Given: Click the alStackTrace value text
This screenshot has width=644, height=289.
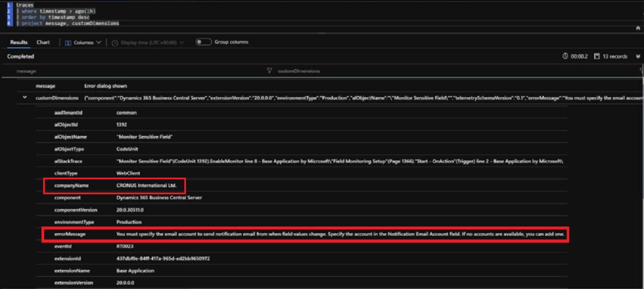Looking at the screenshot, I should tap(339, 161).
